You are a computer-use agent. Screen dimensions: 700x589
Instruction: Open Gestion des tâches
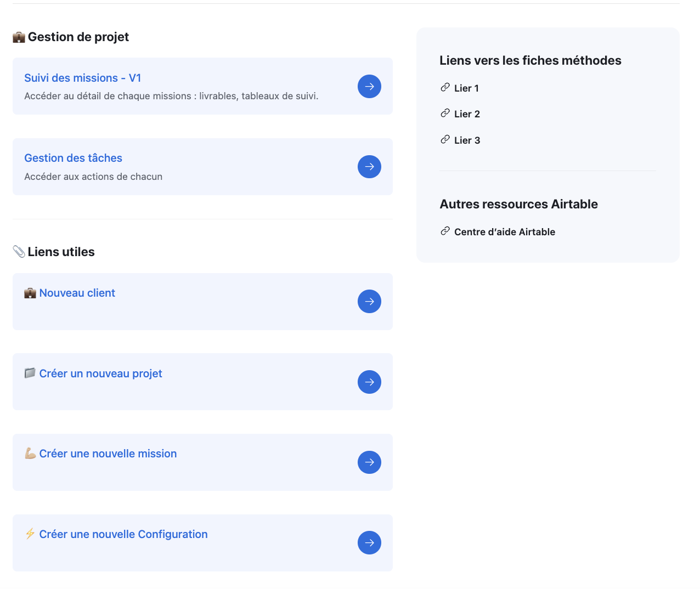pyautogui.click(x=73, y=158)
